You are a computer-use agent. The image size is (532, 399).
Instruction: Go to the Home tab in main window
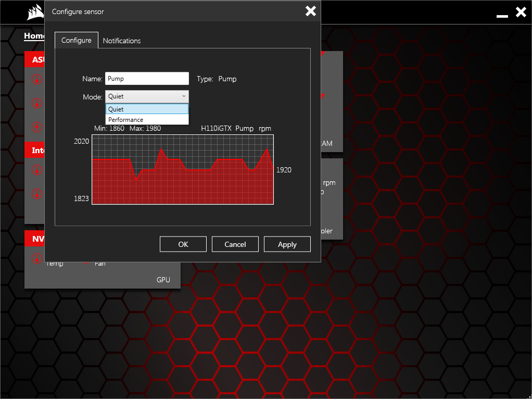[34, 36]
